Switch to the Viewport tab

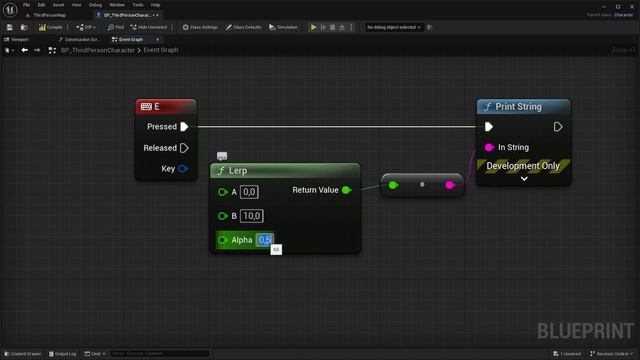pos(16,40)
